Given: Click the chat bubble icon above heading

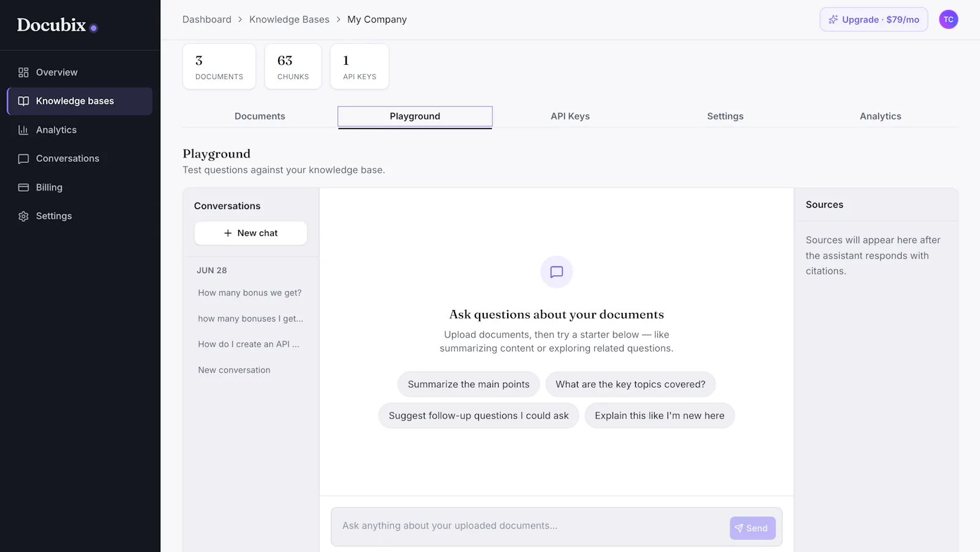Looking at the screenshot, I should click(556, 272).
